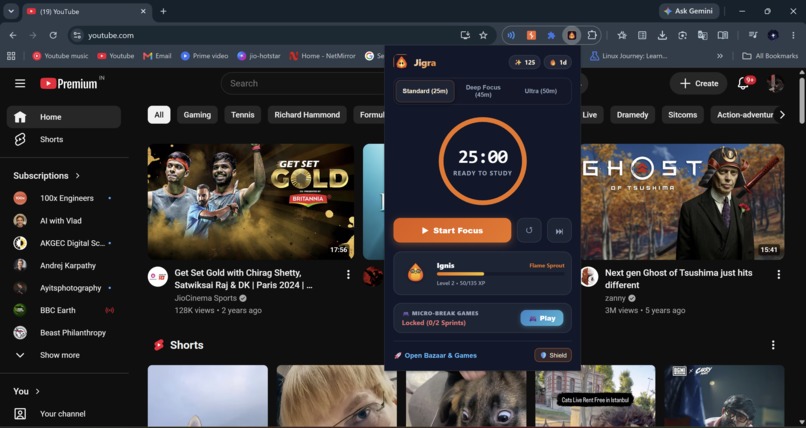Open the Create menu button
Viewport: 806px width, 428px height.
point(698,83)
